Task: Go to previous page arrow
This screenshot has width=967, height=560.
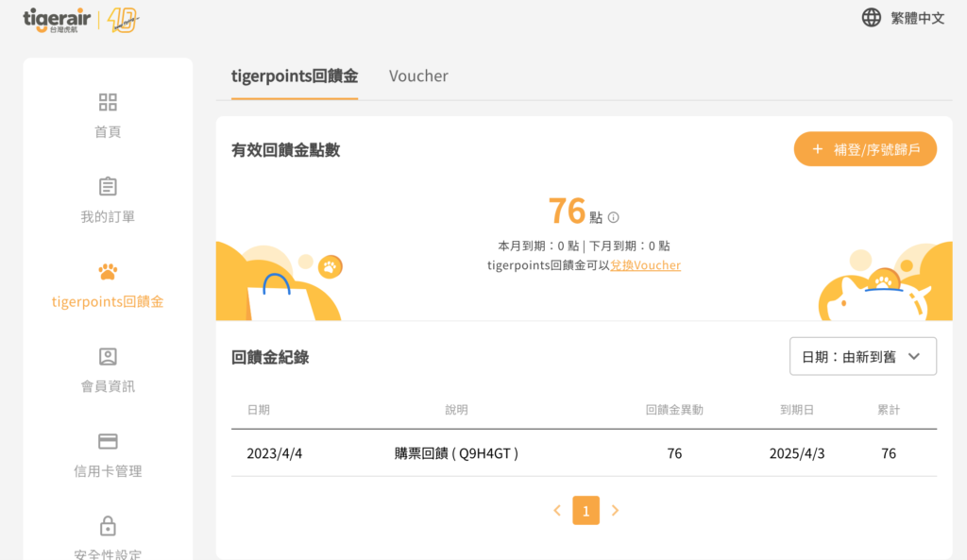Action: click(x=557, y=511)
